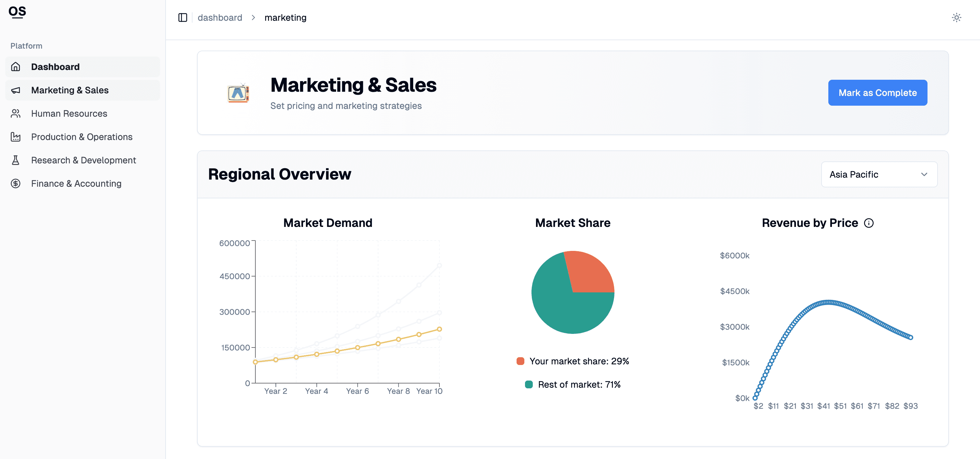Click the Market Share chart title

pyautogui.click(x=573, y=223)
